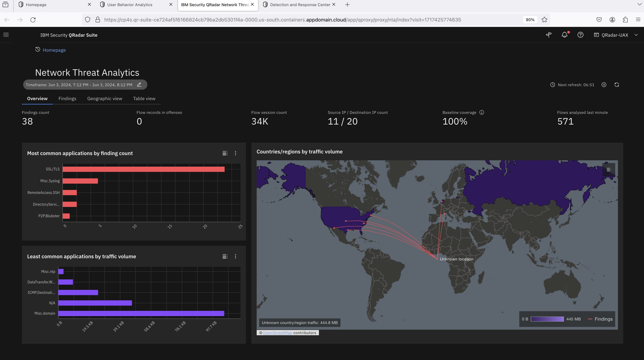Screen dimensions: 644x360
Task: Switch to the Findings tab
Action: pyautogui.click(x=67, y=98)
